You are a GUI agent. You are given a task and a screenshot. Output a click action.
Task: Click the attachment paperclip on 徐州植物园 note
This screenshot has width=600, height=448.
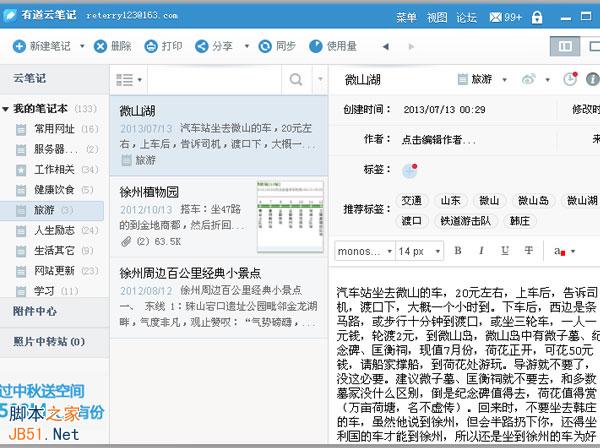coord(126,241)
